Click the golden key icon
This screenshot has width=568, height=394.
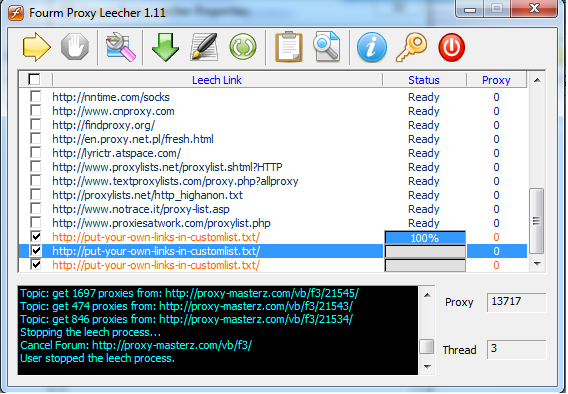click(412, 47)
